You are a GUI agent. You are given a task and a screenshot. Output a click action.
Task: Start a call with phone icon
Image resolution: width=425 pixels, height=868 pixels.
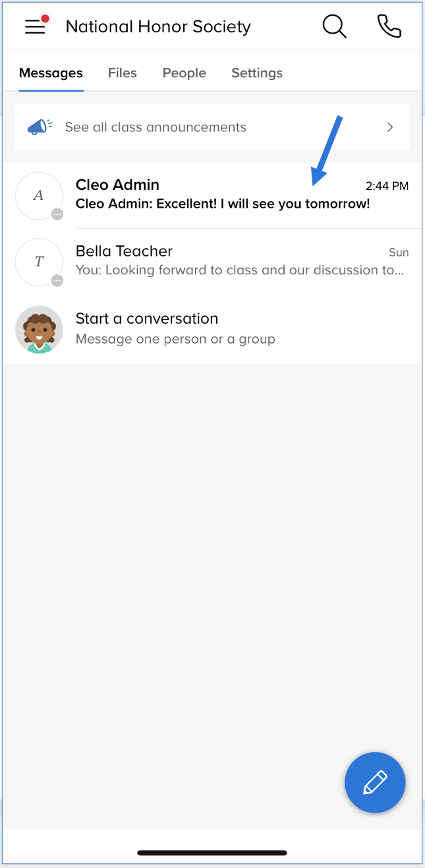pyautogui.click(x=389, y=26)
